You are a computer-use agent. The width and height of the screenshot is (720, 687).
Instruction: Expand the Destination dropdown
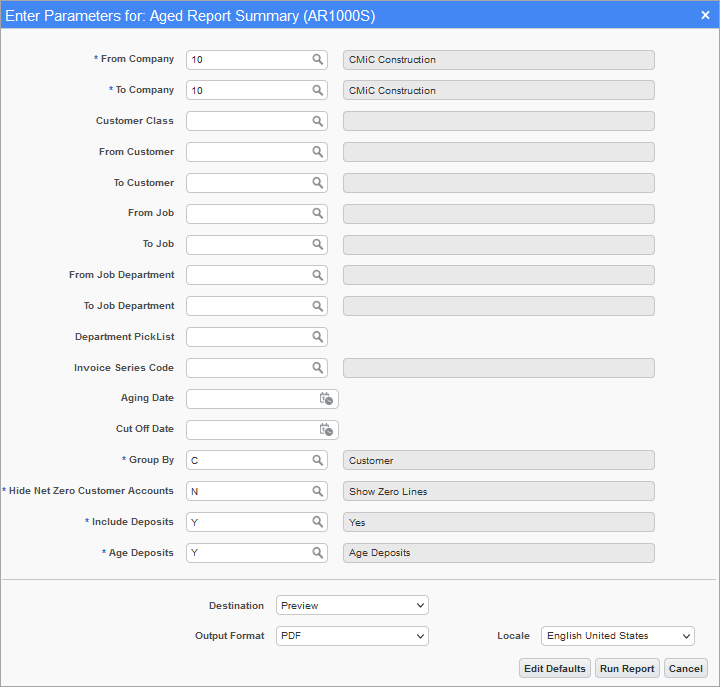pyautogui.click(x=352, y=605)
